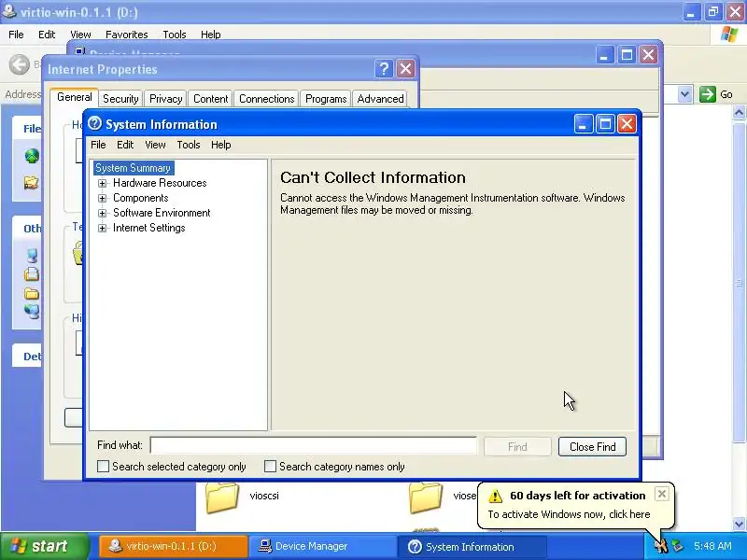Screen dimensions: 747x560
Task: Select the Hardware Resources label
Action: tap(160, 183)
